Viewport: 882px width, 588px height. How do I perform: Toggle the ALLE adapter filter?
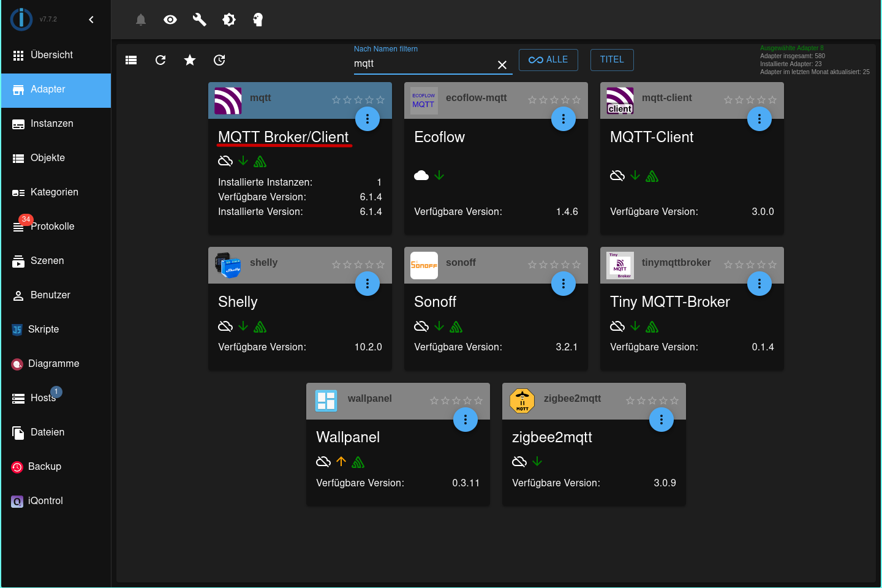click(548, 59)
